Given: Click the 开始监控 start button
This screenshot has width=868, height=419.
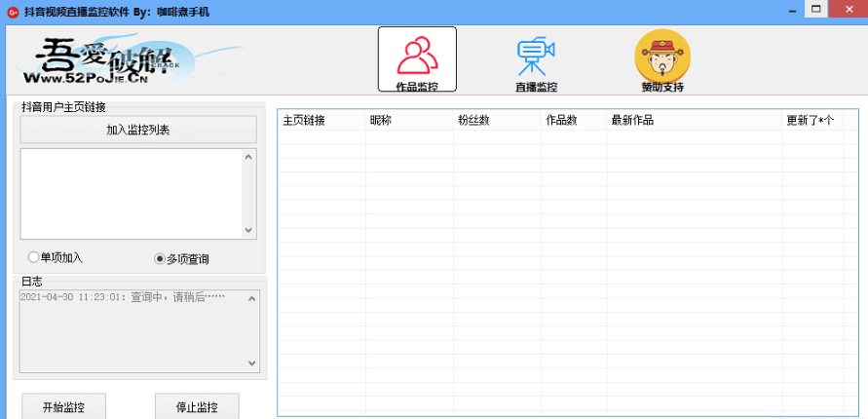Looking at the screenshot, I should point(63,407).
